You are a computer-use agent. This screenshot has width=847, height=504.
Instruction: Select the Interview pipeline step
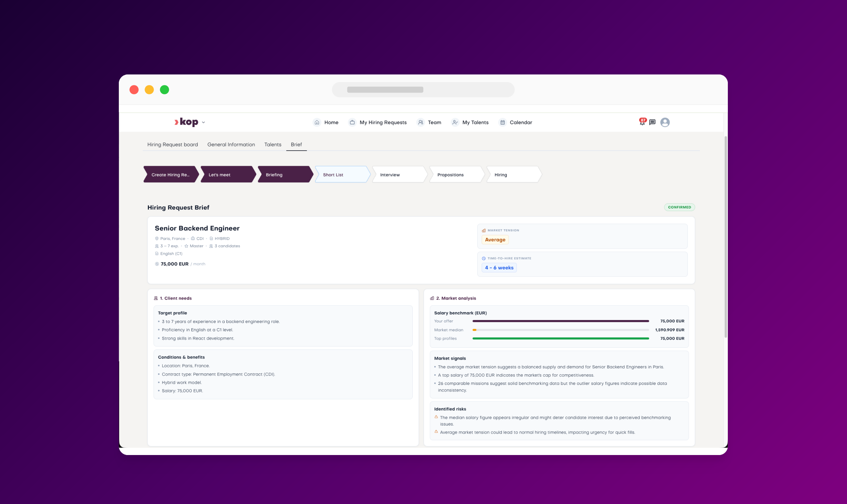[400, 175]
